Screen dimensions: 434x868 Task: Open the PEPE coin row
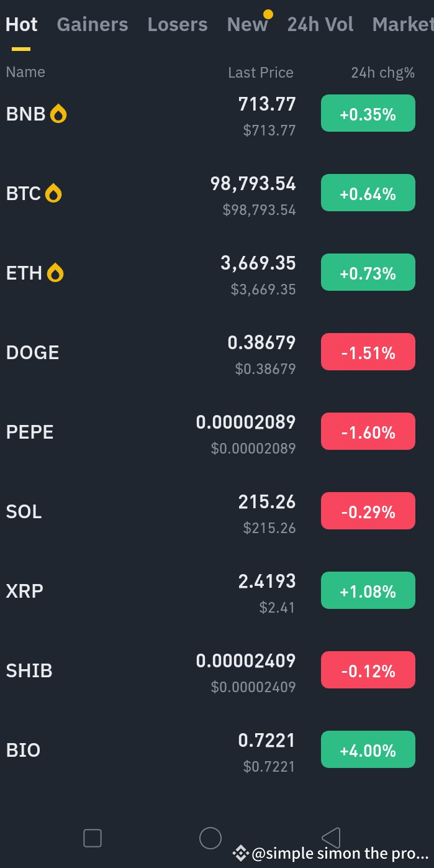pyautogui.click(x=30, y=432)
